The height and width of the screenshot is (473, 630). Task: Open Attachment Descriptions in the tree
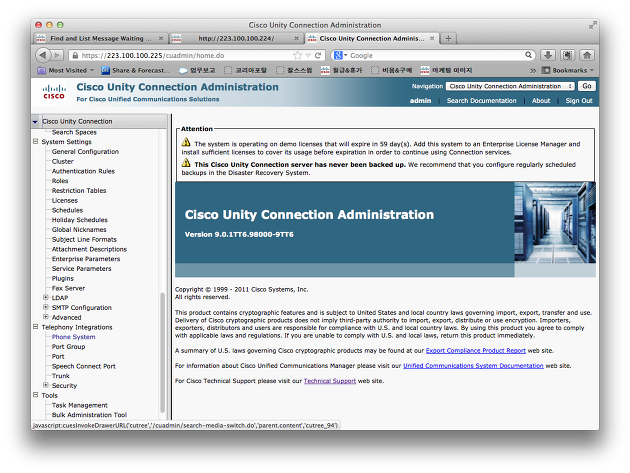[x=89, y=249]
